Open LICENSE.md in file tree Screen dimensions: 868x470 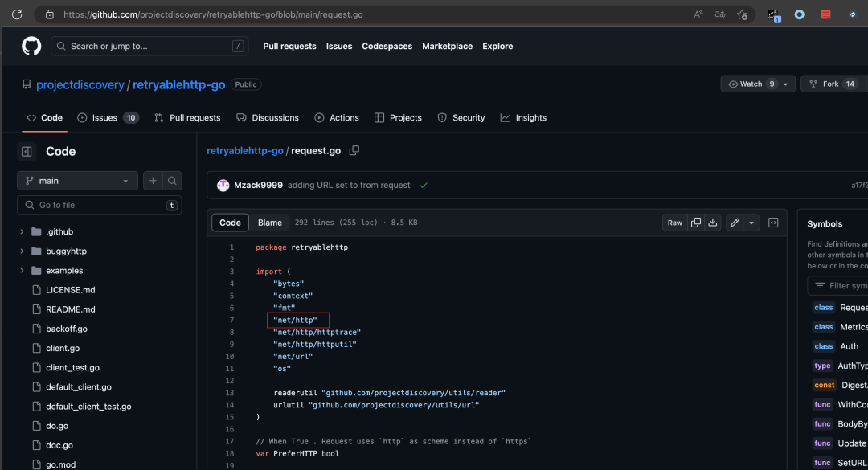pos(70,290)
